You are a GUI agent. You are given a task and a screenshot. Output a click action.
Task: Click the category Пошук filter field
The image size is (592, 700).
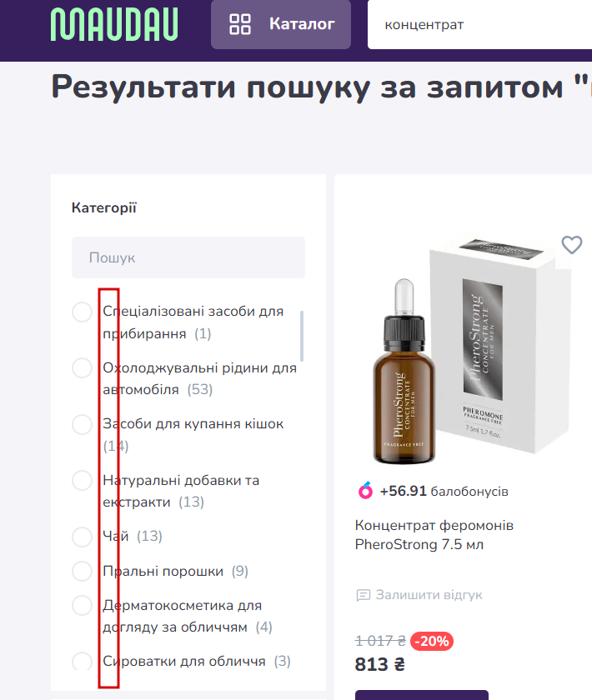188,257
